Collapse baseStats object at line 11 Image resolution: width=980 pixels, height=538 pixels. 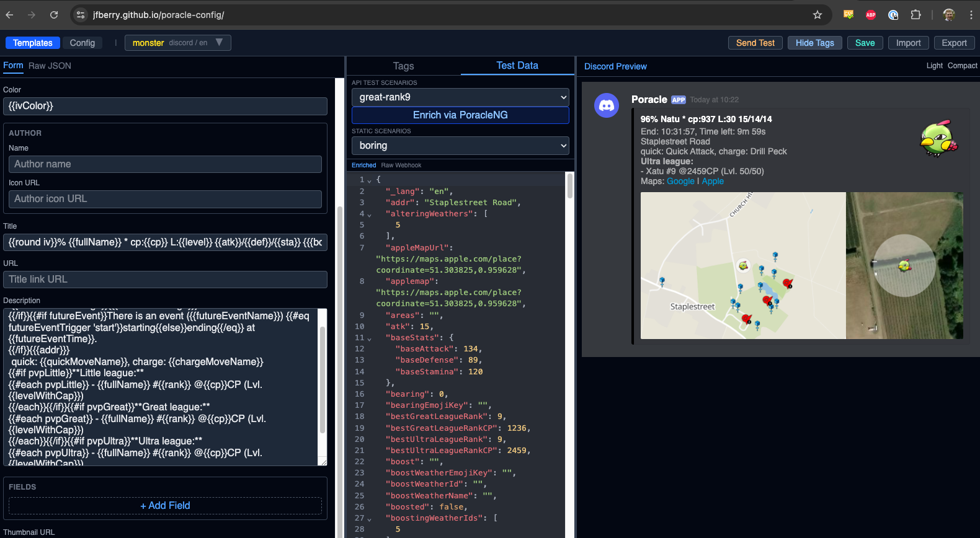coord(369,338)
